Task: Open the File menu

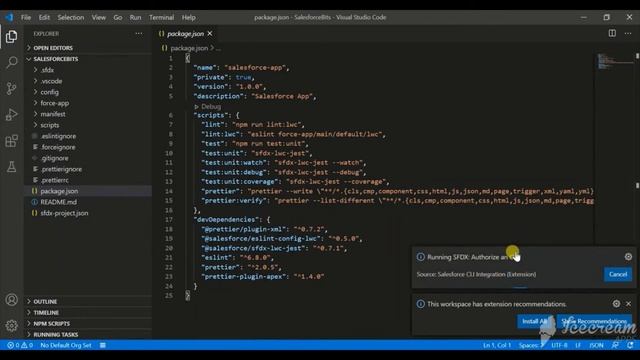Action: (x=26, y=17)
